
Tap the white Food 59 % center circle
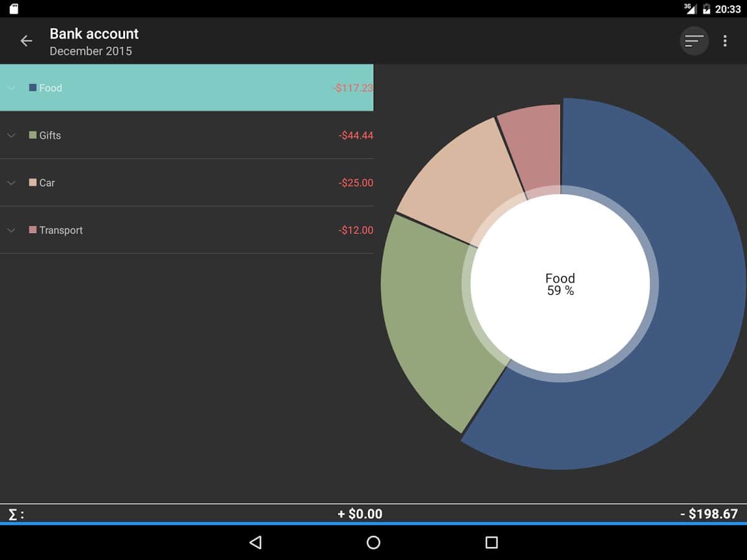coord(560,284)
